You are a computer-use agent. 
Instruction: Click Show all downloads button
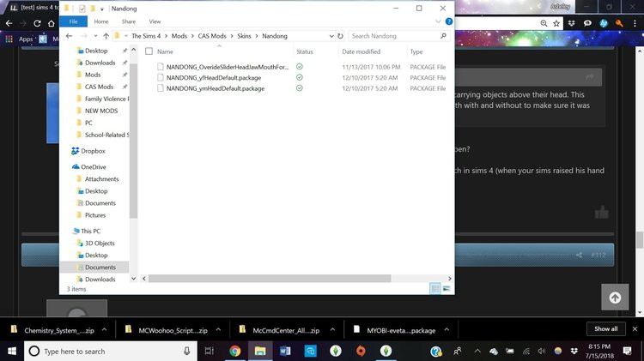click(606, 329)
